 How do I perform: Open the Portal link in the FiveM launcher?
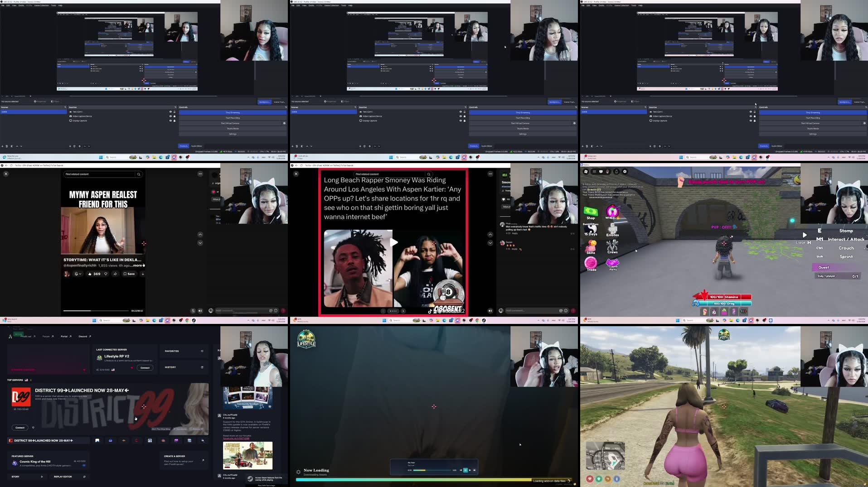point(67,337)
